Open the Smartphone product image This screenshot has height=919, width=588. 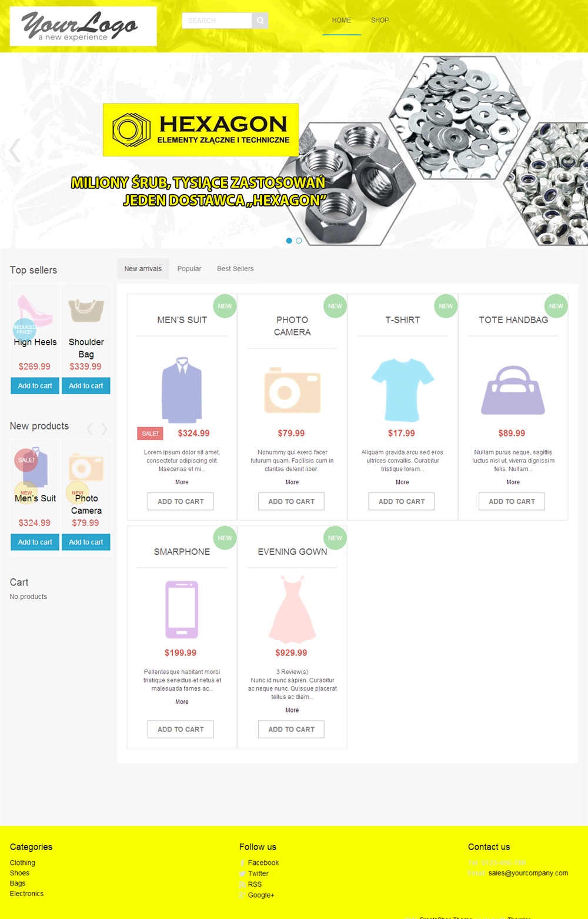coord(182,610)
